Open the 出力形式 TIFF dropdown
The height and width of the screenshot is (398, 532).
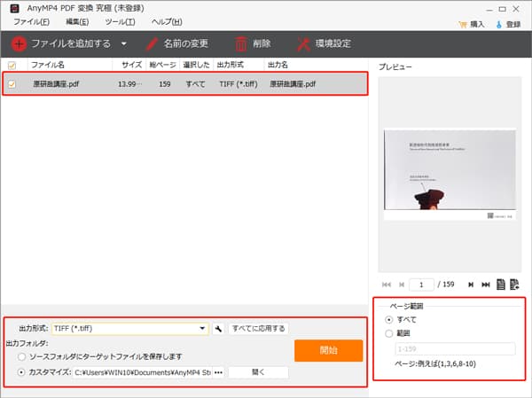tap(130, 329)
